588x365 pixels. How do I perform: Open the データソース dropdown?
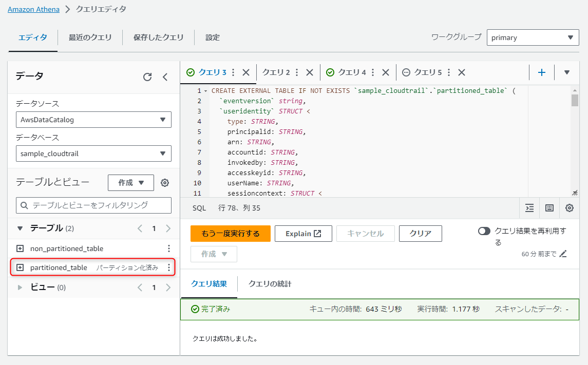pyautogui.click(x=93, y=120)
